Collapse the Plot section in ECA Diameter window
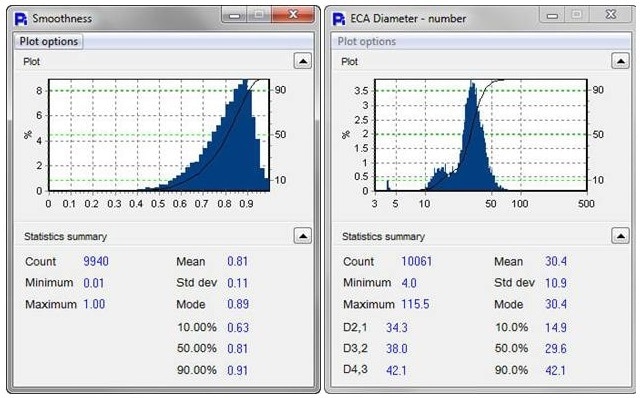640x398 pixels. tap(620, 61)
